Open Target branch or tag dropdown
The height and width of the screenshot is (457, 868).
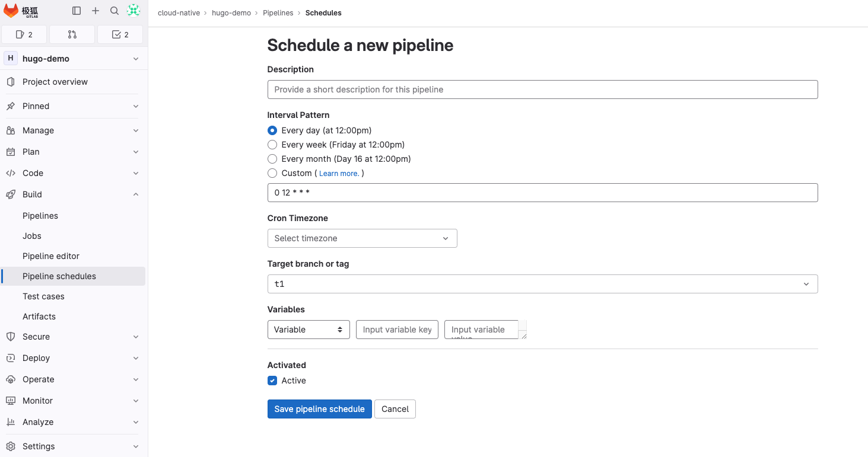(542, 284)
